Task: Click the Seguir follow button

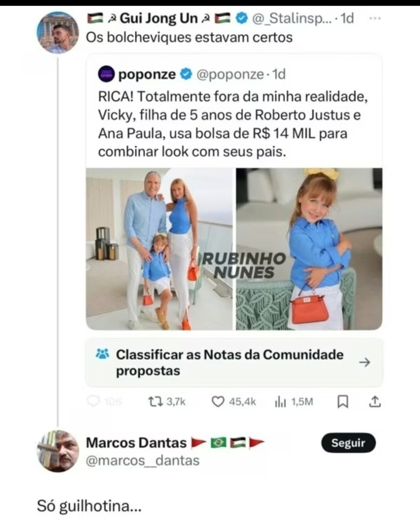Action: (x=348, y=443)
